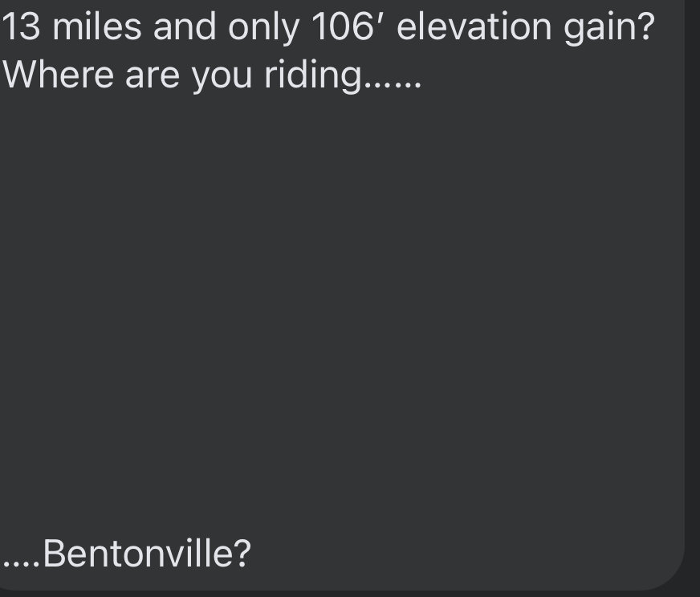Click the "13 miles" text
The width and height of the screenshot is (700, 597).
click(71, 26)
